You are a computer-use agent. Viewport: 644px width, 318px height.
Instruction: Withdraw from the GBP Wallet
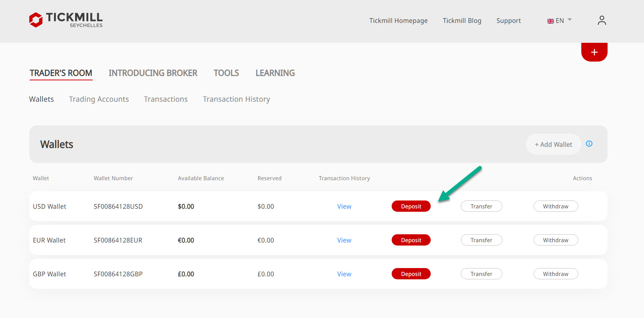click(556, 274)
